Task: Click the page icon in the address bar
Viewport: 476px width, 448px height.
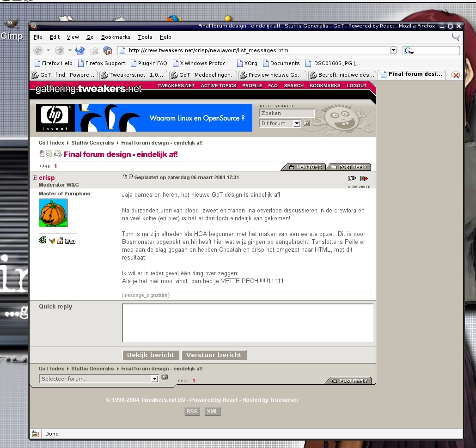Action: pos(122,50)
